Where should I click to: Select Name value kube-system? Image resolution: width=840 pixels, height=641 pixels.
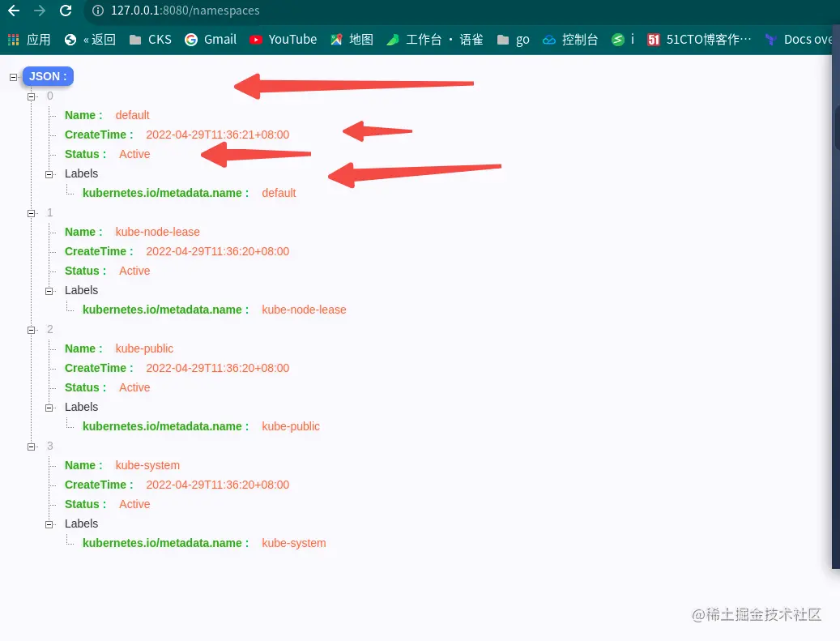147,465
